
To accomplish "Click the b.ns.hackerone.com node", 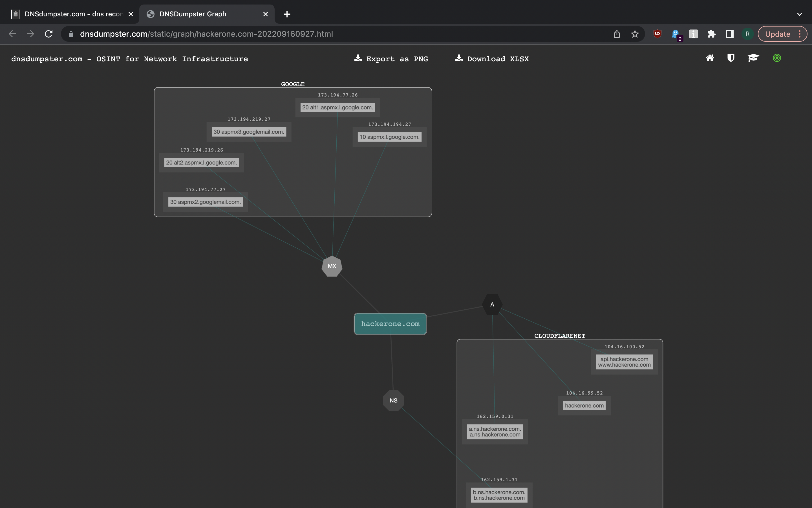I will [499, 495].
